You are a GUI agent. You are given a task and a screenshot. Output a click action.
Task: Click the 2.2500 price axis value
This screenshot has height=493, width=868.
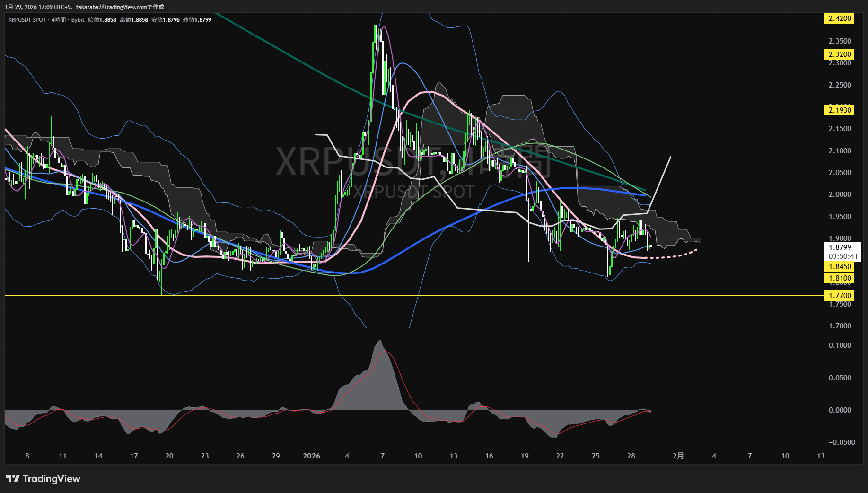tap(840, 85)
